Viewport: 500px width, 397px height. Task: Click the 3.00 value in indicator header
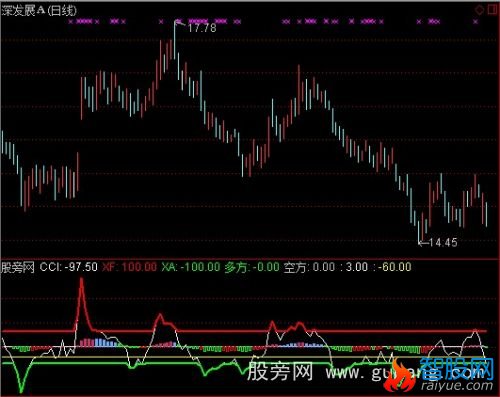click(x=357, y=267)
